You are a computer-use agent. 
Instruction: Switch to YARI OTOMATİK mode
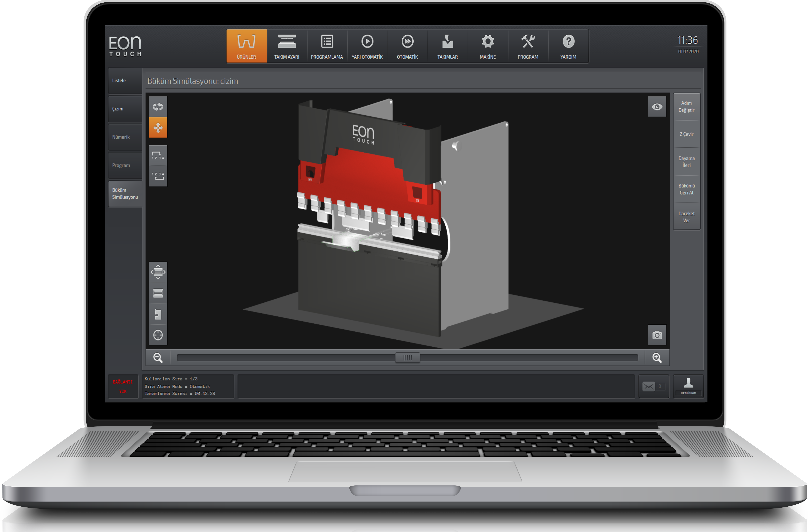[x=367, y=46]
